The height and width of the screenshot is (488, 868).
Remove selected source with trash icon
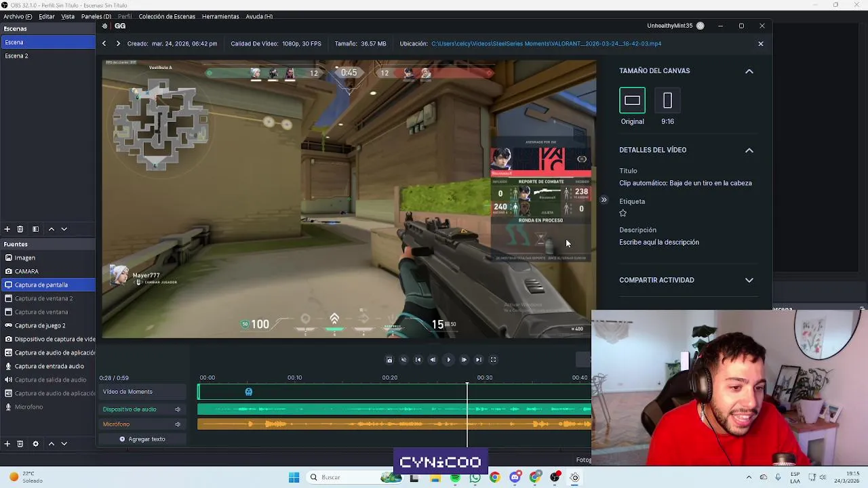point(20,444)
